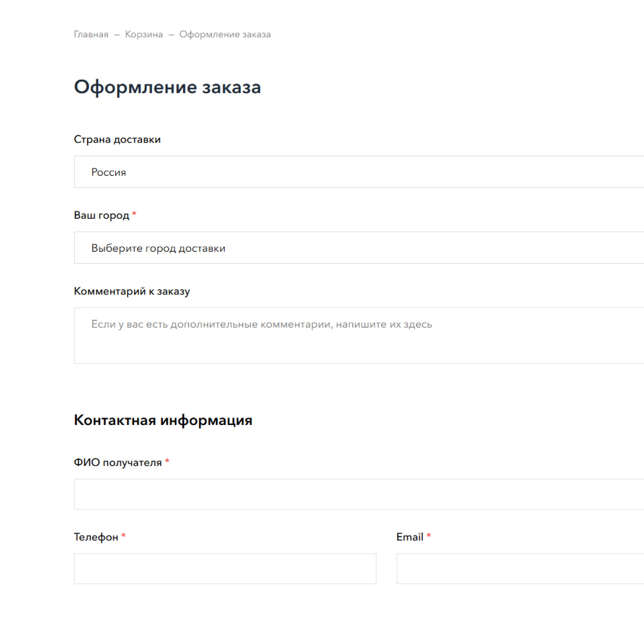Image resolution: width=644 pixels, height=644 pixels.
Task: Click the ФИО получателя label text
Action: click(117, 463)
